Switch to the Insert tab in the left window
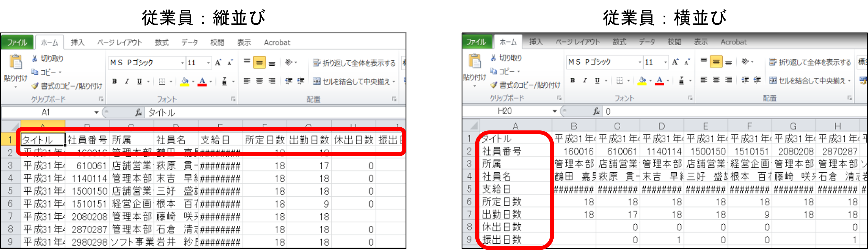 click(78, 43)
